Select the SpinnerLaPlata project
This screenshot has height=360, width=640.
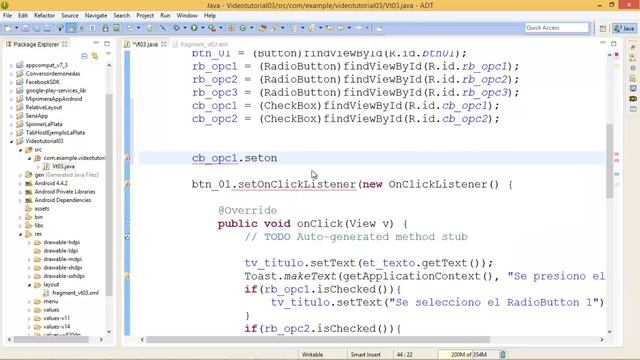tap(44, 124)
